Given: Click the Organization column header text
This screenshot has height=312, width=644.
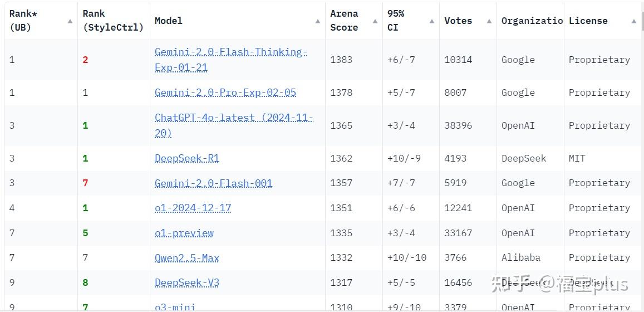Looking at the screenshot, I should pos(532,21).
